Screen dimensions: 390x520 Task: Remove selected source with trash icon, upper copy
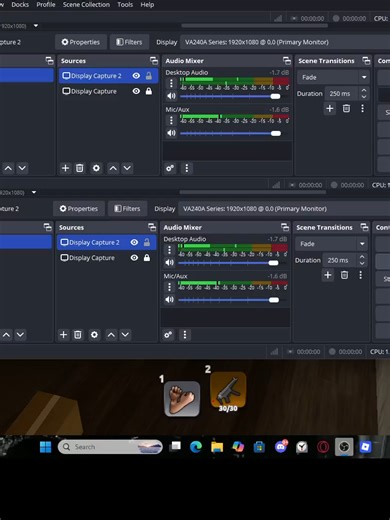click(79, 168)
